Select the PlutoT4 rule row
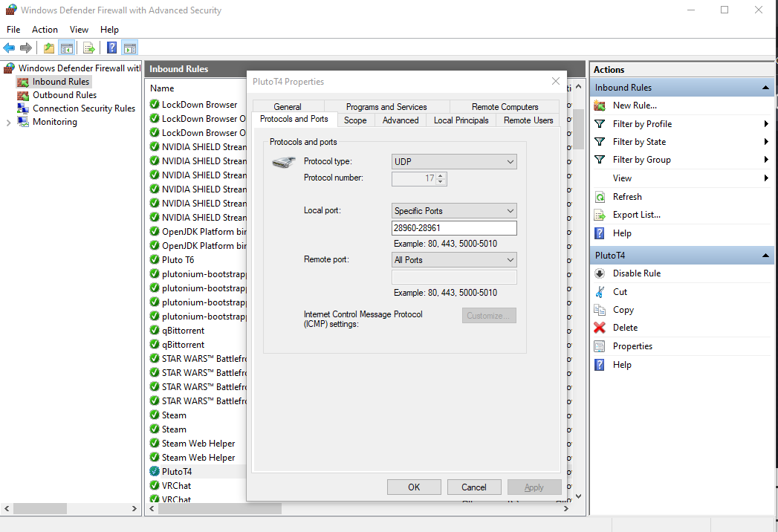This screenshot has height=532, width=778. click(x=198, y=472)
